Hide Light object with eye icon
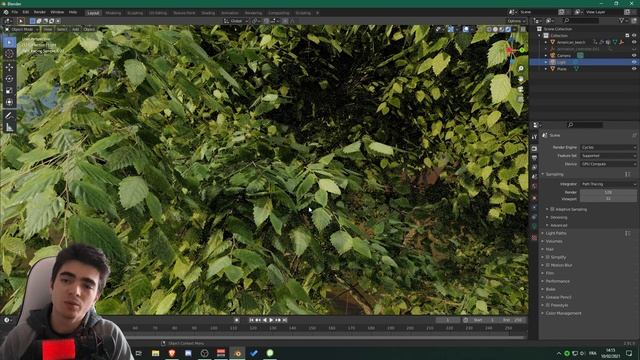Image resolution: width=640 pixels, height=360 pixels. (634, 62)
